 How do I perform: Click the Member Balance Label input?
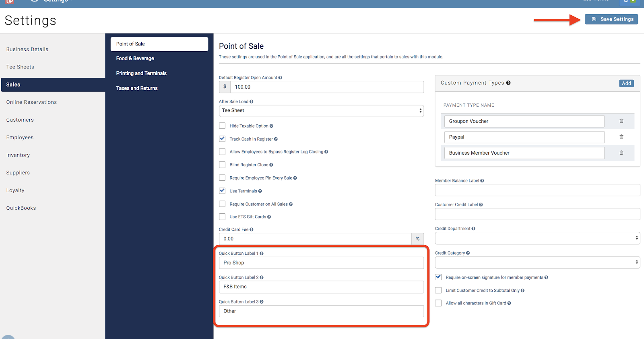pyautogui.click(x=537, y=190)
